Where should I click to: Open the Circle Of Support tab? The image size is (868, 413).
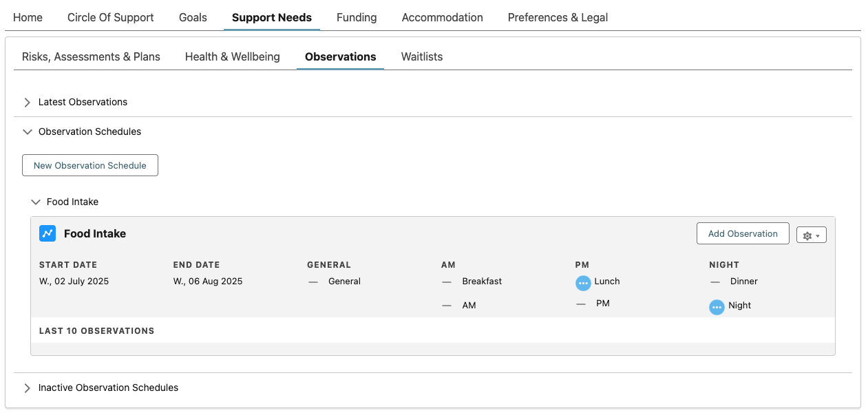click(111, 17)
